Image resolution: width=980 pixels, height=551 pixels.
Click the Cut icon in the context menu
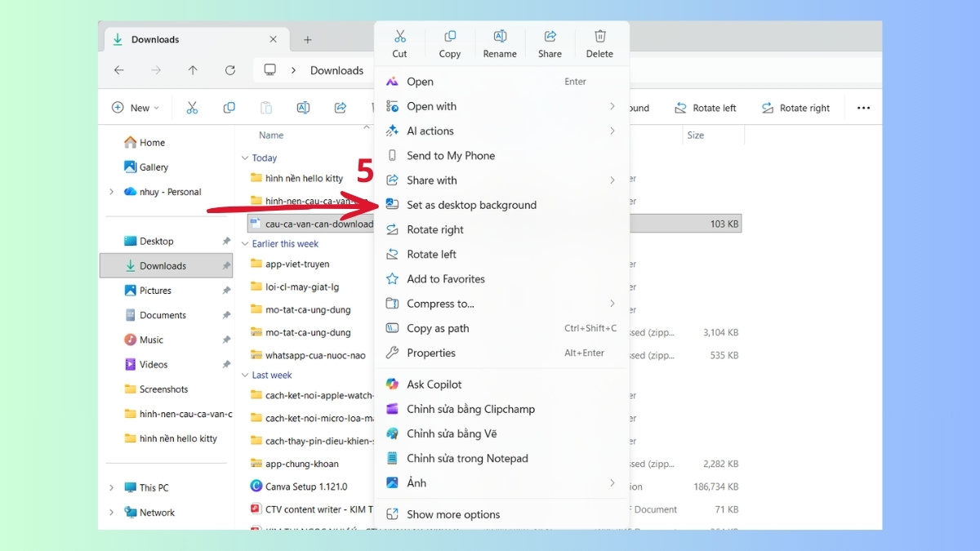400,36
